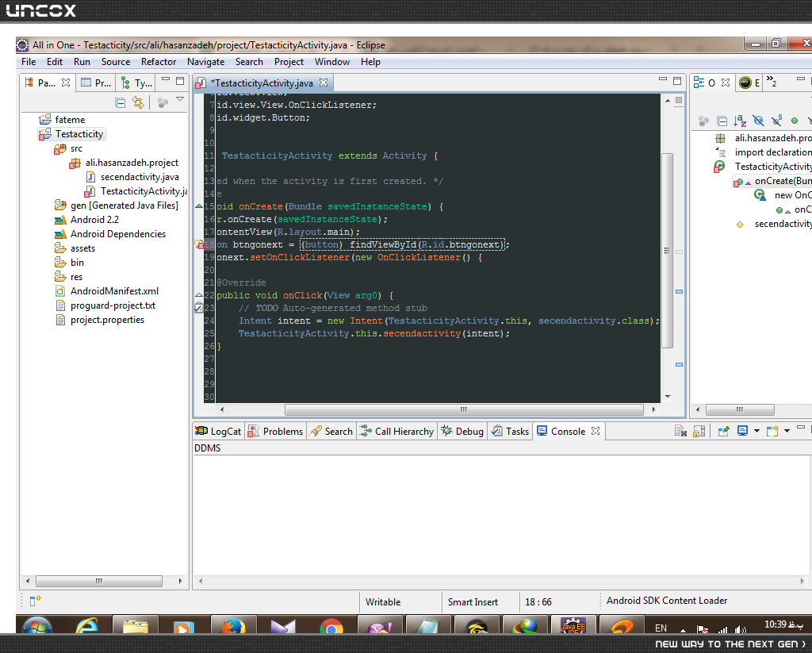Click the override indicator on line 15

(199, 206)
